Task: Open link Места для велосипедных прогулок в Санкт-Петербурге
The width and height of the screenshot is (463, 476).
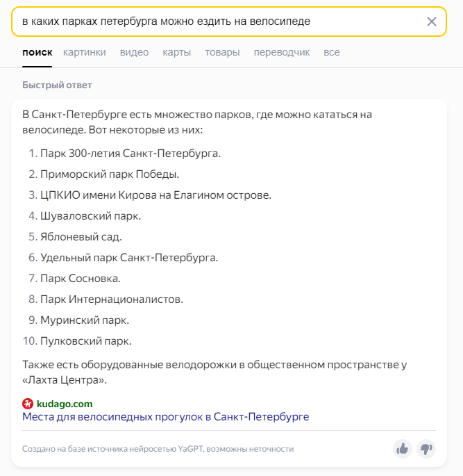Action: (165, 416)
